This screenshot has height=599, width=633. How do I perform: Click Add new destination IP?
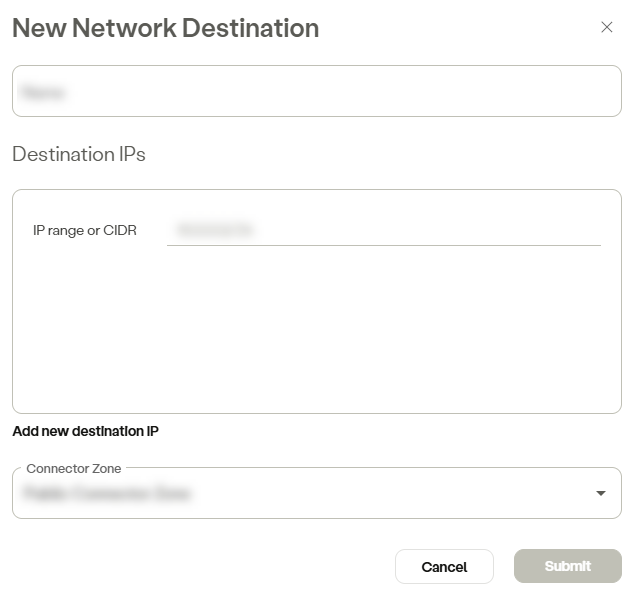[86, 431]
